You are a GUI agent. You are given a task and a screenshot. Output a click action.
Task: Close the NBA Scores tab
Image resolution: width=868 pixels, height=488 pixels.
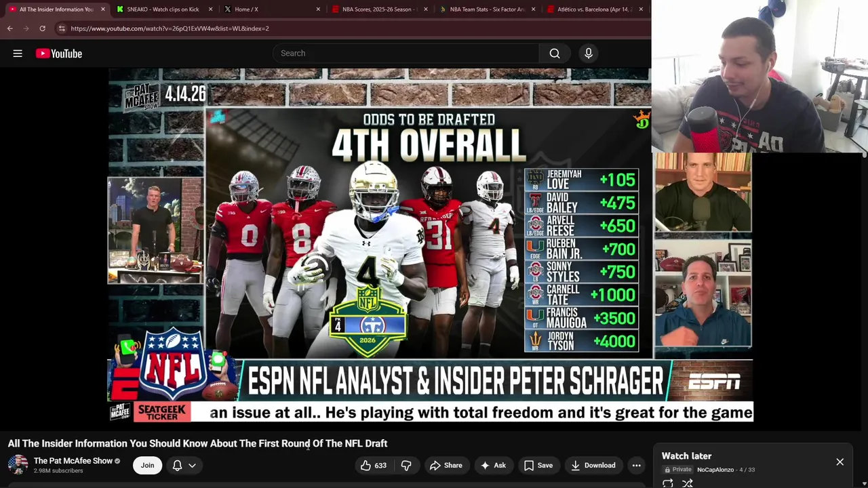pos(426,9)
